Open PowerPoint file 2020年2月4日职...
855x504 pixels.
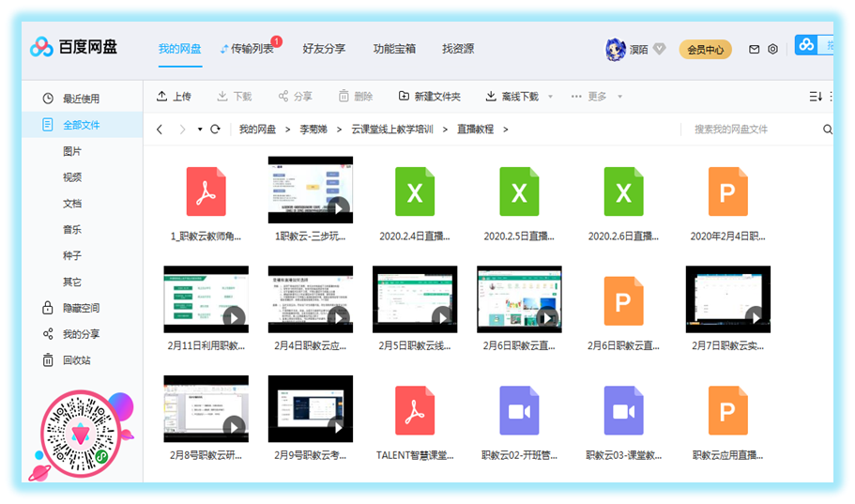(x=728, y=191)
